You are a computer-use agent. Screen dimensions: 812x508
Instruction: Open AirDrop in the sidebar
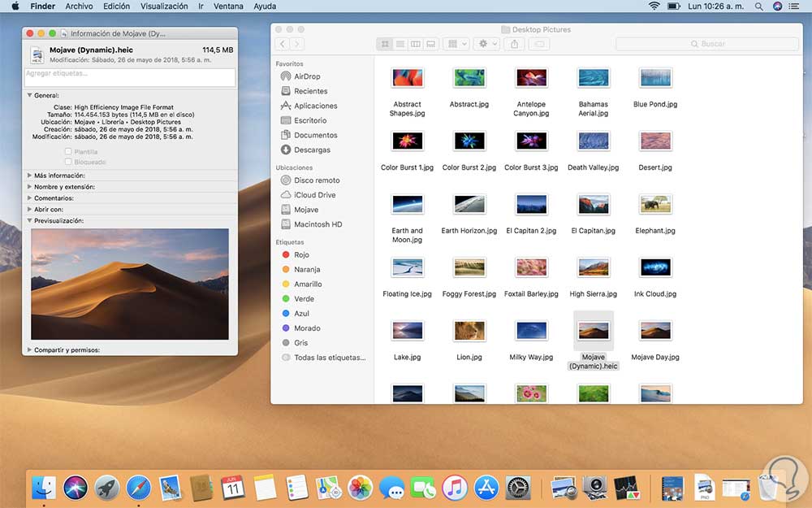[306, 76]
